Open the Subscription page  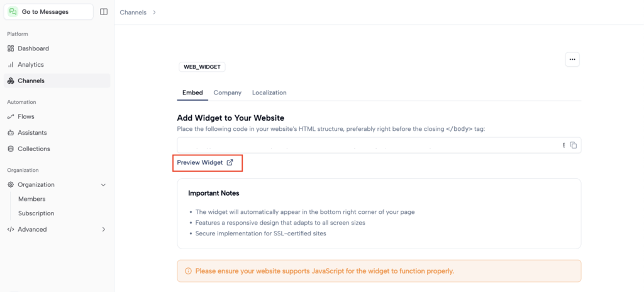point(36,213)
